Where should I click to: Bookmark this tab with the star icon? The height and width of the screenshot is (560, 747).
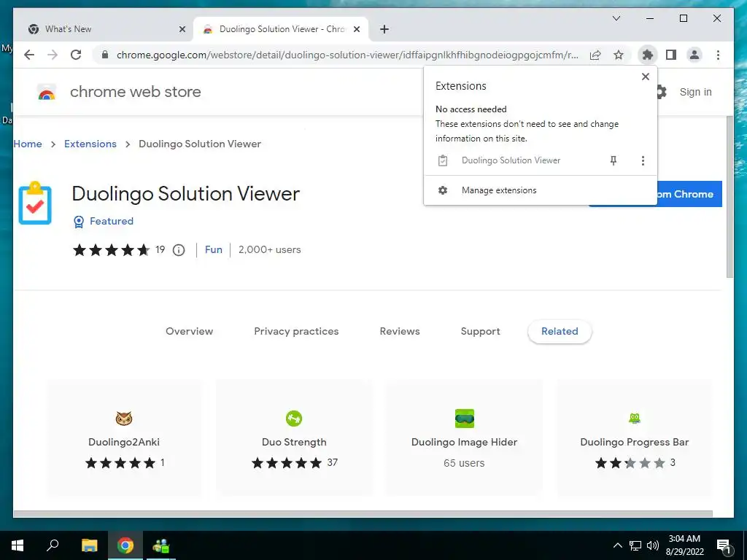[619, 55]
